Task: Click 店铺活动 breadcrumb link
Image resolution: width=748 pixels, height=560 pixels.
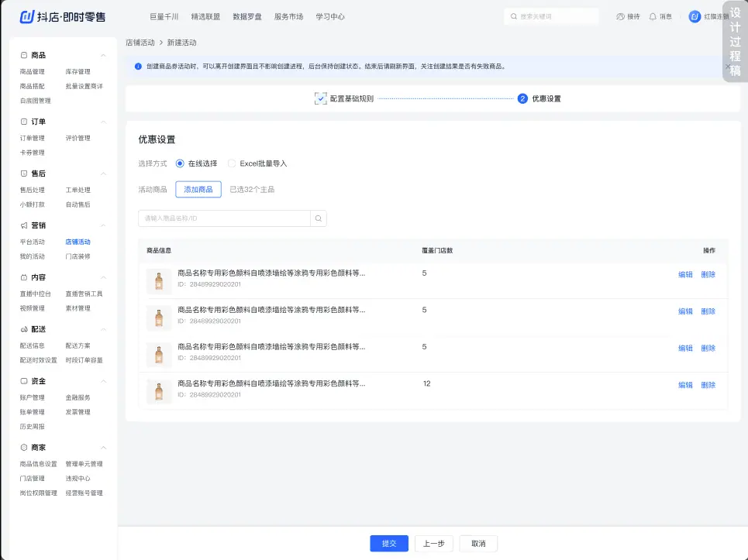Action: click(140, 43)
